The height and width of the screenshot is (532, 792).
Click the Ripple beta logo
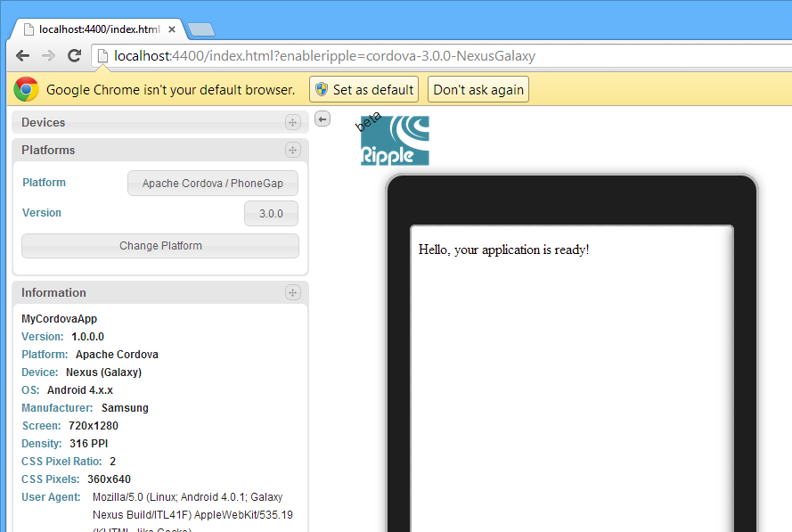[x=394, y=139]
